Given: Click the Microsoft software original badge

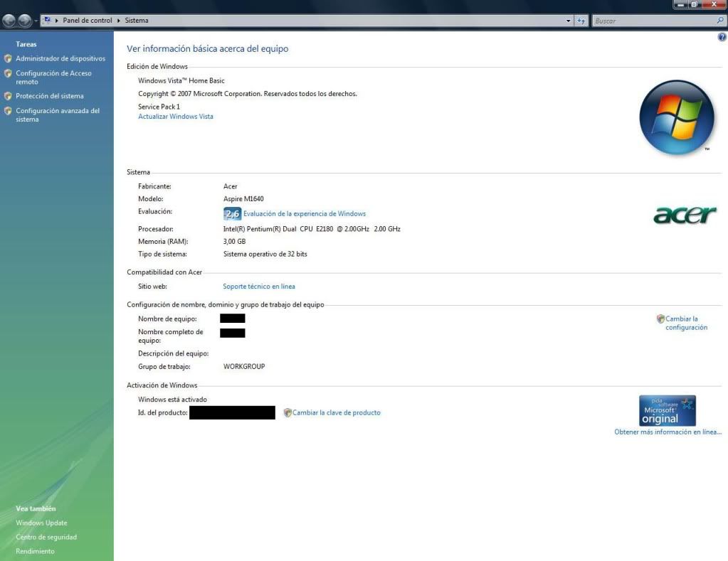Looking at the screenshot, I should pos(668,411).
